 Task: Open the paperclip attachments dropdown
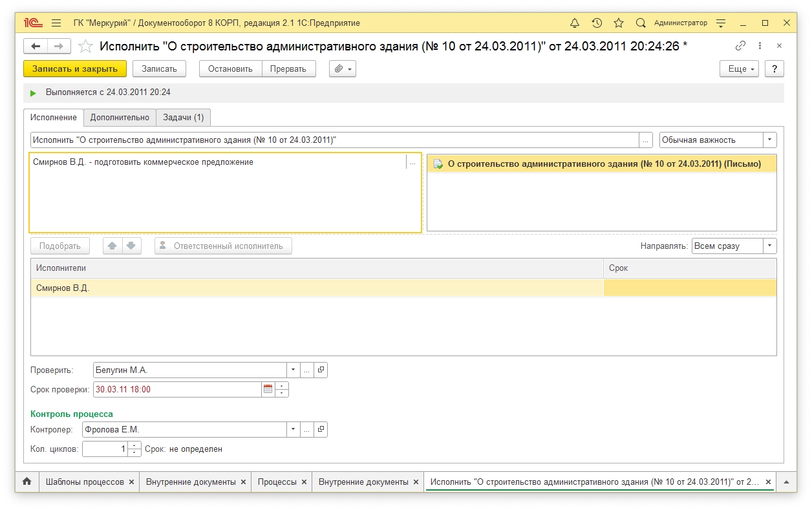click(343, 69)
